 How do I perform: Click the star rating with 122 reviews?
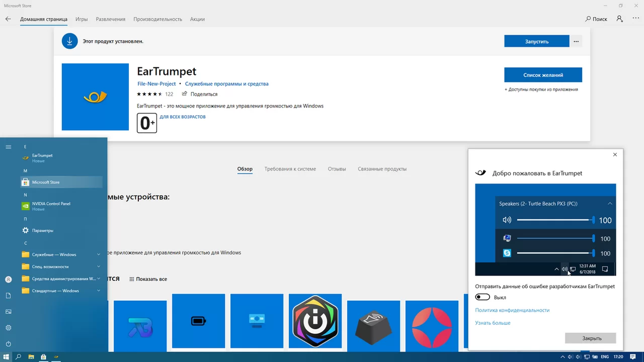click(155, 94)
